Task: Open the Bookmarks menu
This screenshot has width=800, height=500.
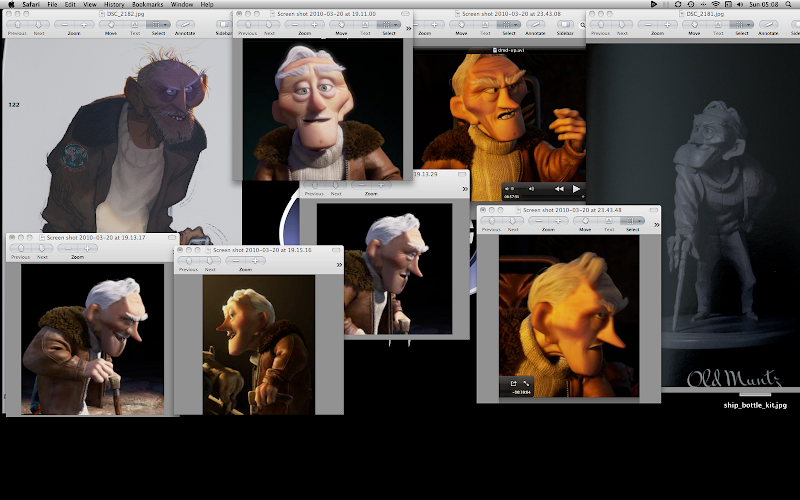Action: point(147,4)
